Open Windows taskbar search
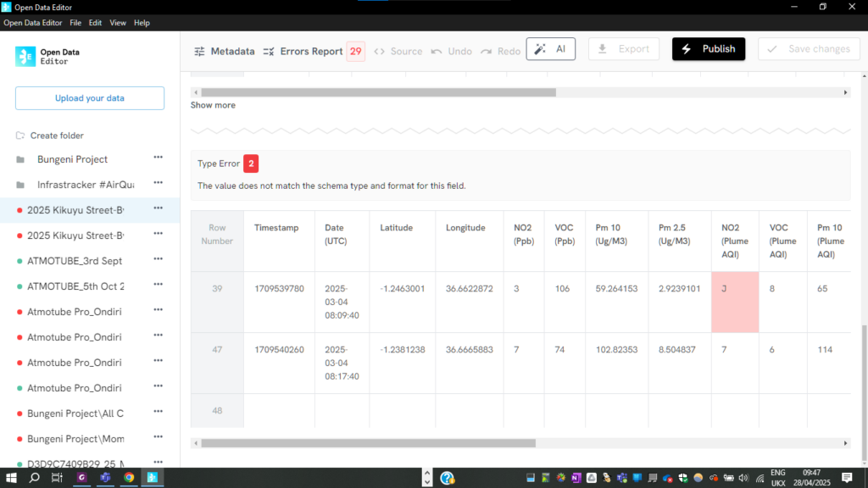This screenshot has height=488, width=868. (34, 478)
